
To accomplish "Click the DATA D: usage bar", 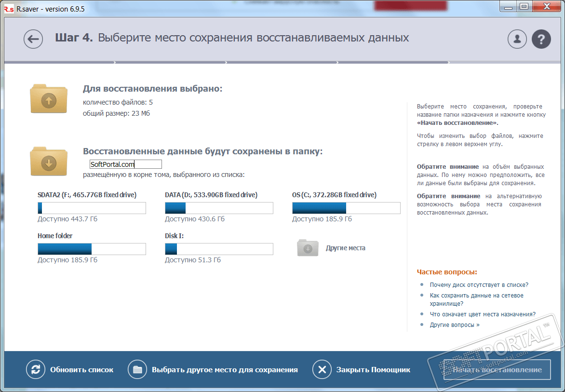I will [x=219, y=208].
